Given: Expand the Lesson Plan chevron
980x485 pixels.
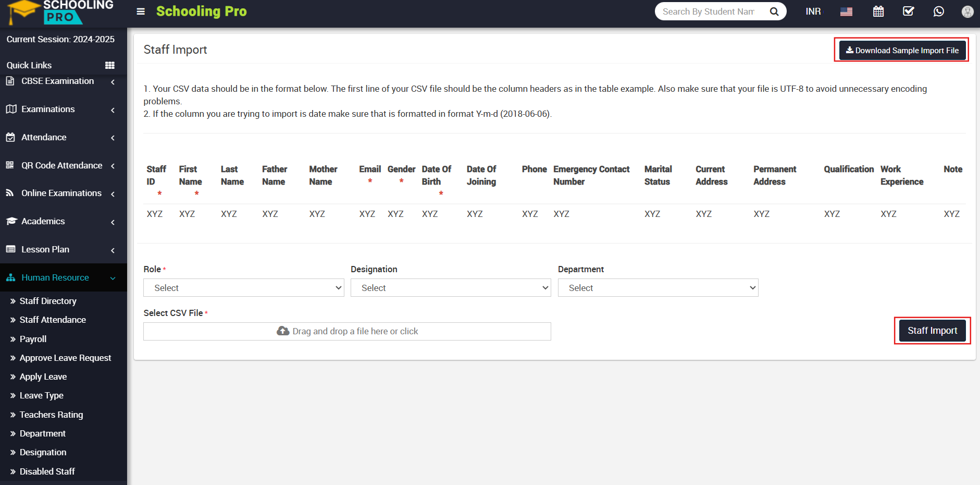Looking at the screenshot, I should [113, 250].
